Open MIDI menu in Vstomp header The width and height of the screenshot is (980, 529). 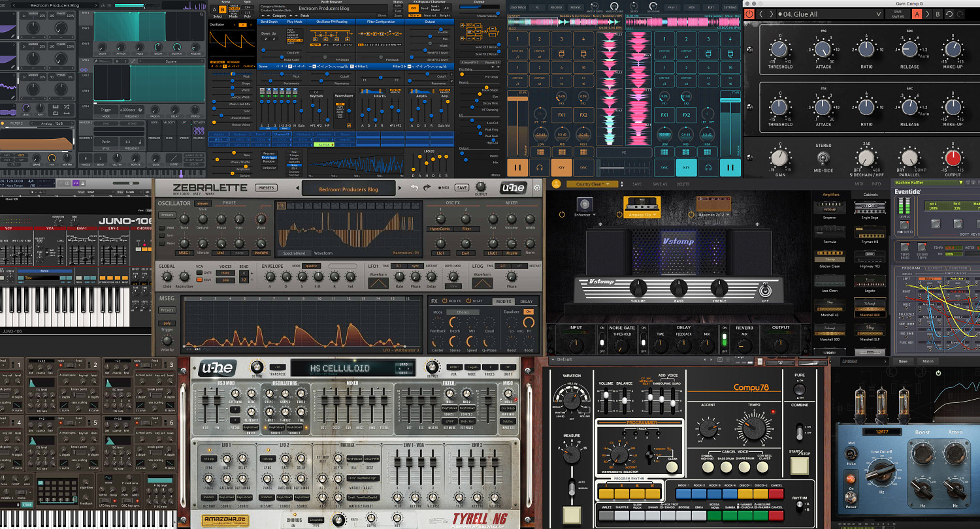tap(859, 184)
